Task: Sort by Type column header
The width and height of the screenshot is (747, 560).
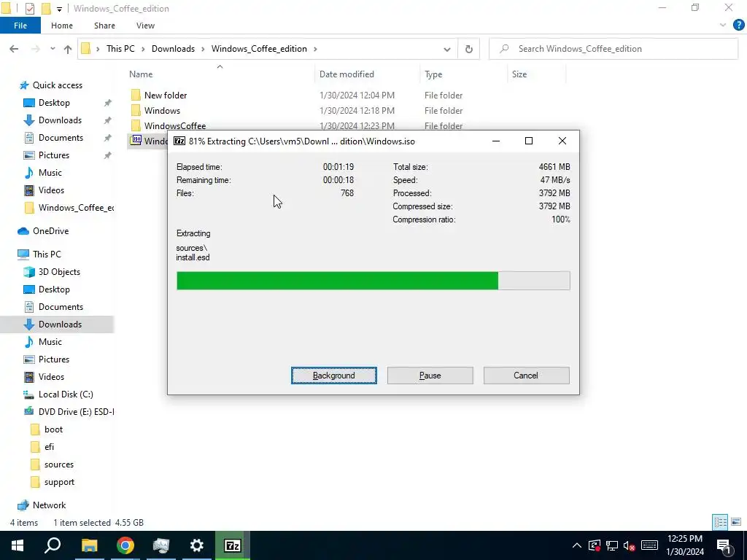Action: coord(433,74)
